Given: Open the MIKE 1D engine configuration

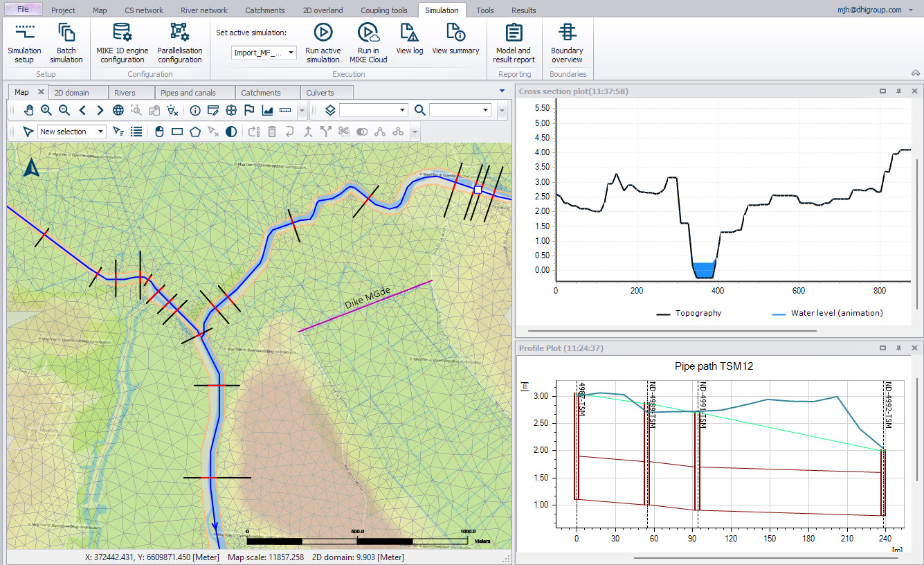Looking at the screenshot, I should pyautogui.click(x=122, y=42).
